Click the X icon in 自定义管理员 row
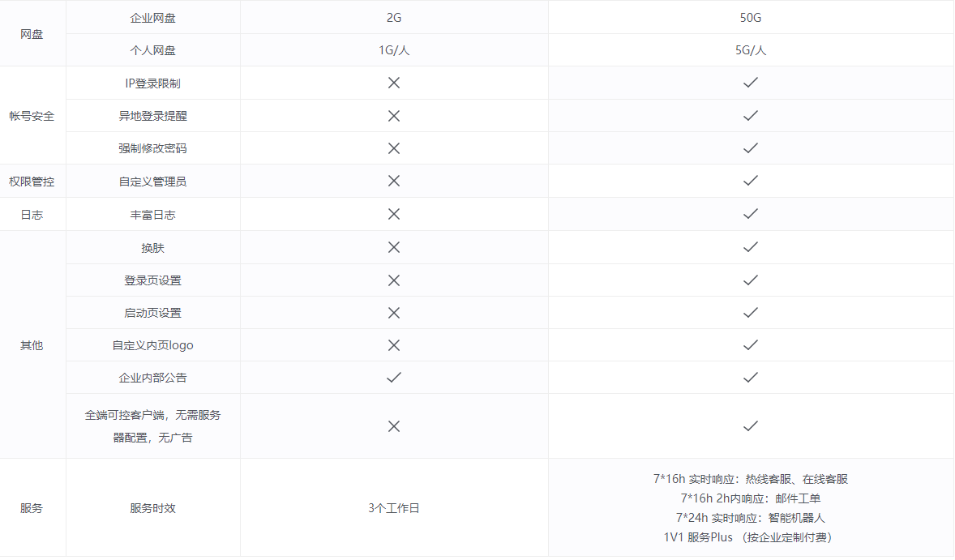 tap(394, 181)
